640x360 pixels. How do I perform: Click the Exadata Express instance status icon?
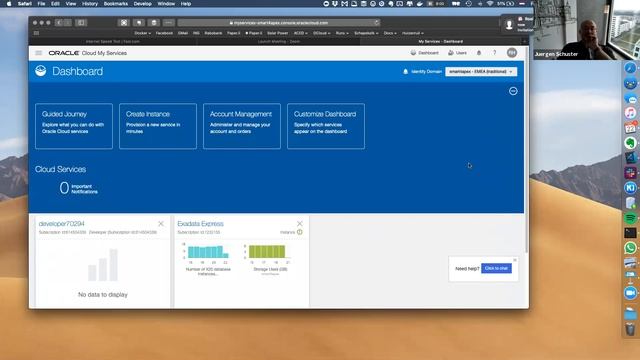tap(300, 232)
